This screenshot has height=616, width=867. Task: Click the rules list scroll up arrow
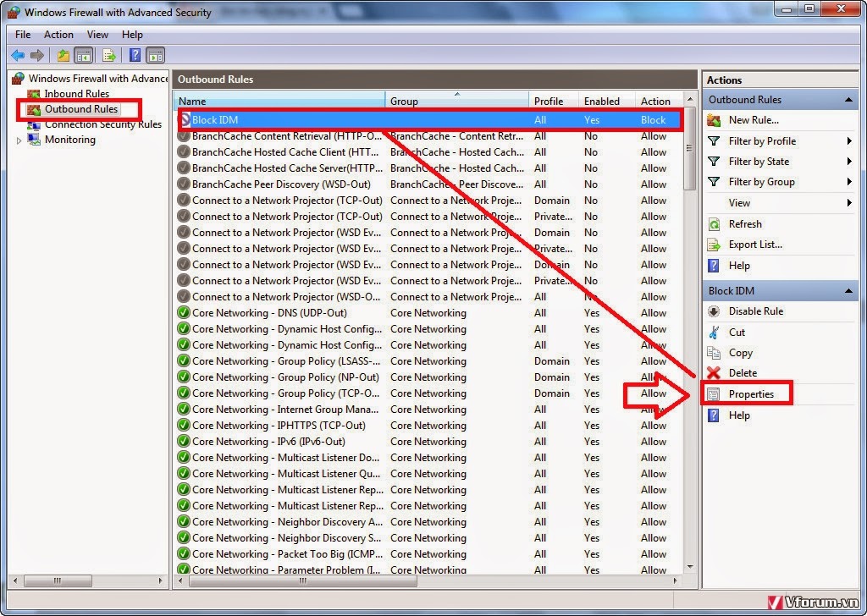pos(689,100)
